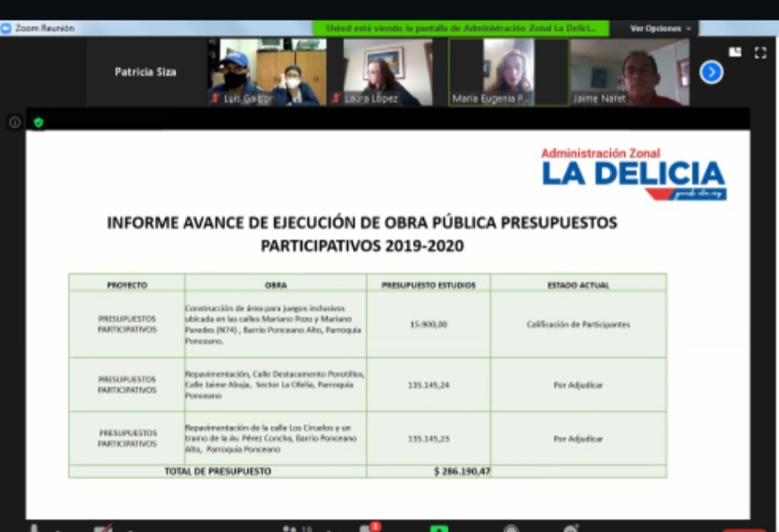Click the green screen-sharing notification banner
Viewport: 779px width, 532px height.
coord(460,28)
